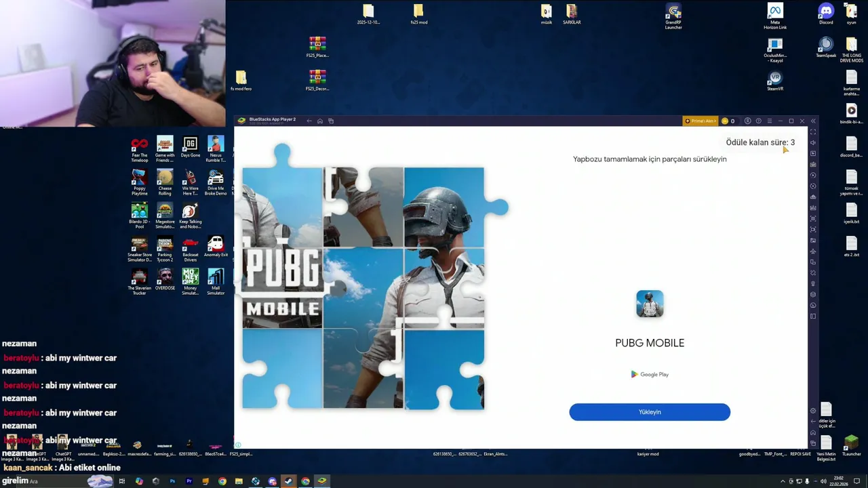Select ets 2 .txt file on desktop
The height and width of the screenshot is (488, 868).
[x=852, y=247]
